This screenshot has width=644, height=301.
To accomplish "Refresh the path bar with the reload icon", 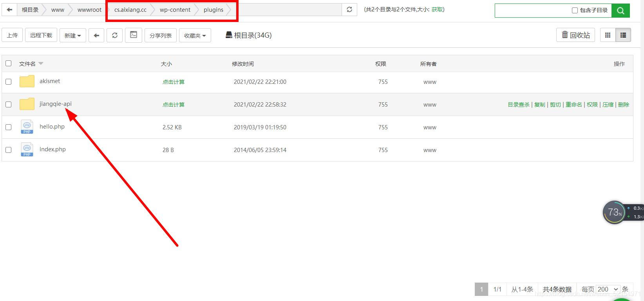I will click(x=349, y=10).
